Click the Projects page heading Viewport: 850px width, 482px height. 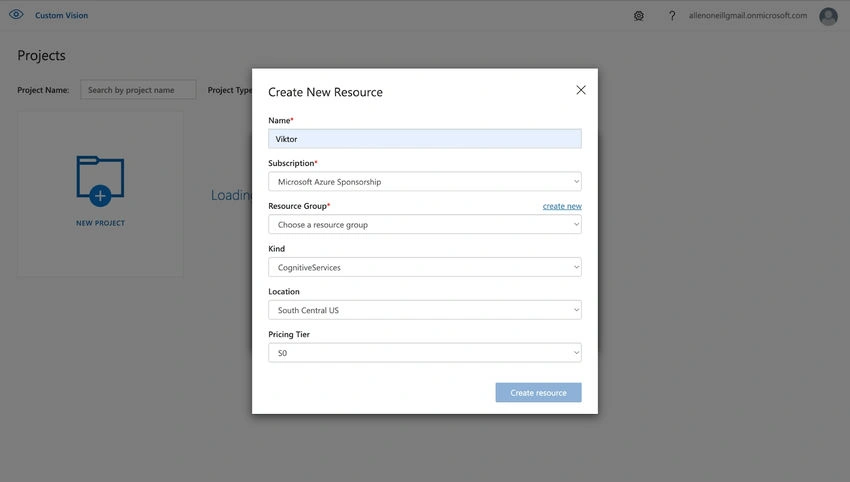point(41,55)
